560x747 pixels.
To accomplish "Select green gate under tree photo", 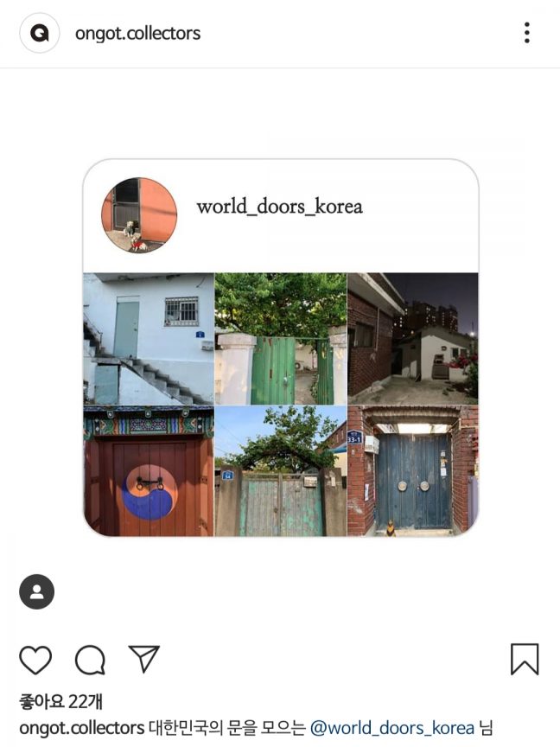I will point(281,339).
